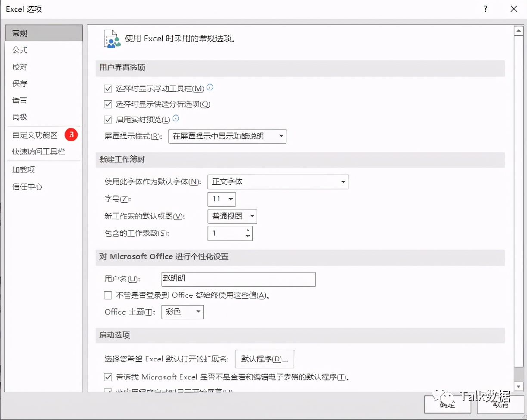Click scrollbar down arrow

[x=518, y=386]
